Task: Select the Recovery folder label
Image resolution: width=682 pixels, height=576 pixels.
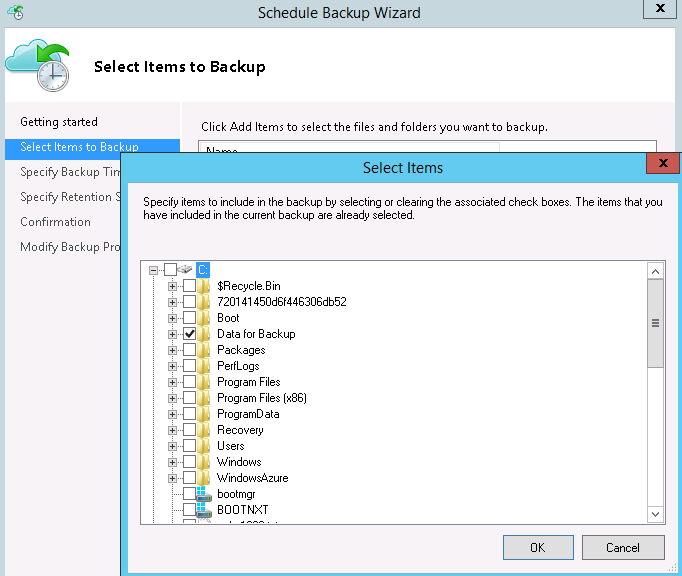Action: point(240,430)
